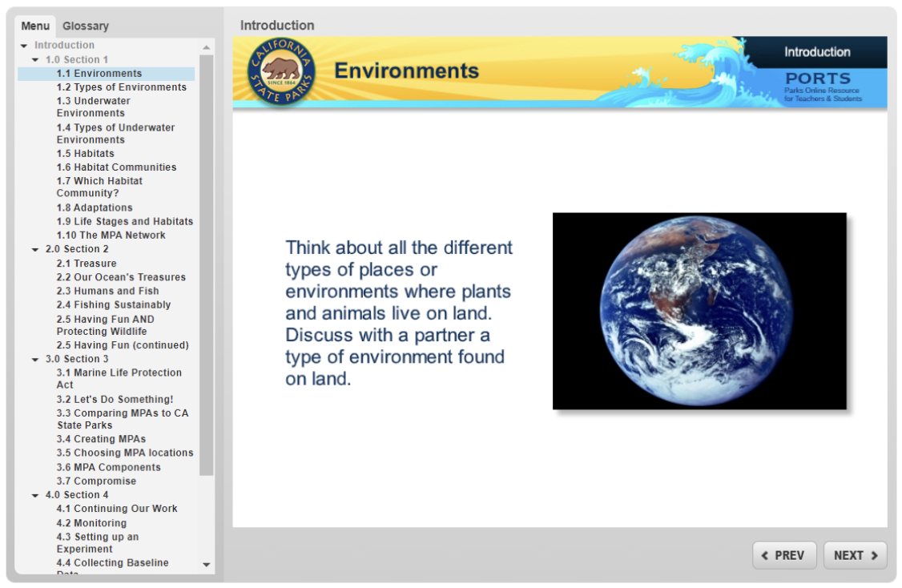Collapse the 2.0 Section 2 tree node
The image size is (902, 588).
(x=34, y=248)
